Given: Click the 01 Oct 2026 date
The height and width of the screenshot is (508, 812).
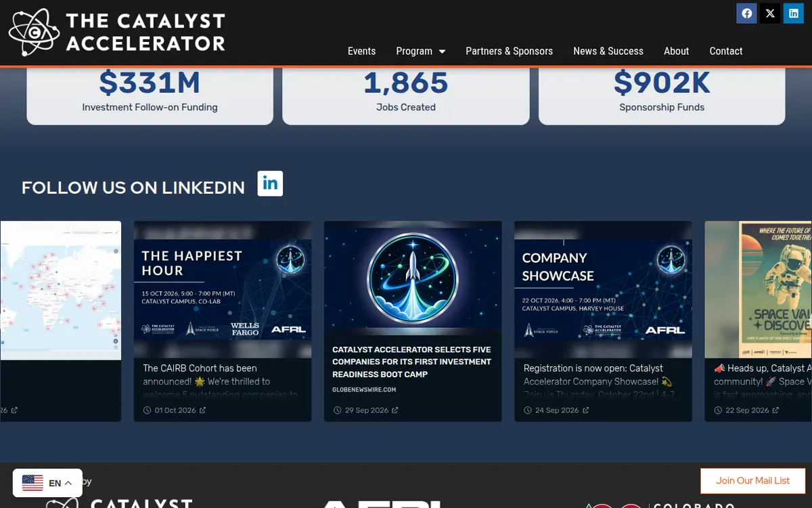Looking at the screenshot, I should 175,410.
